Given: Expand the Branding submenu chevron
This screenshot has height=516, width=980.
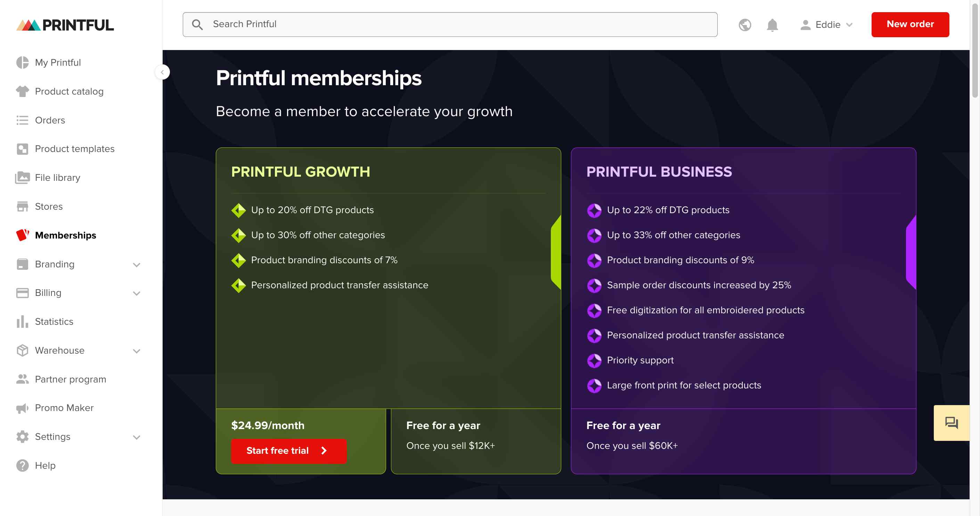Looking at the screenshot, I should 137,265.
